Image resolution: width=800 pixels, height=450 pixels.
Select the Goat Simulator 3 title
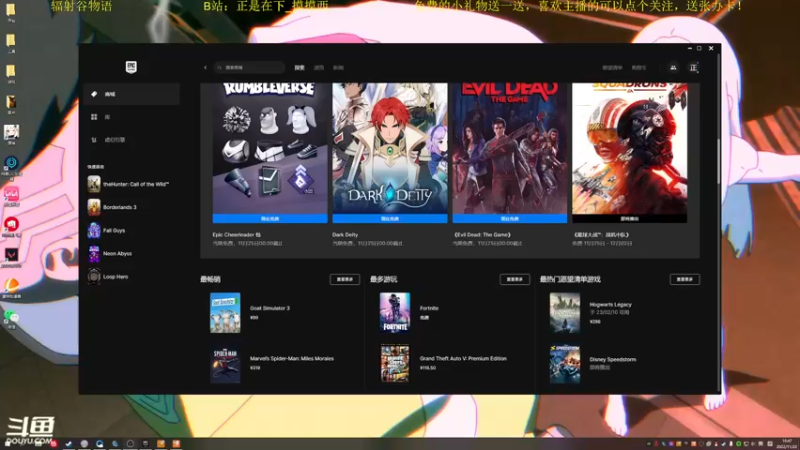(270, 308)
